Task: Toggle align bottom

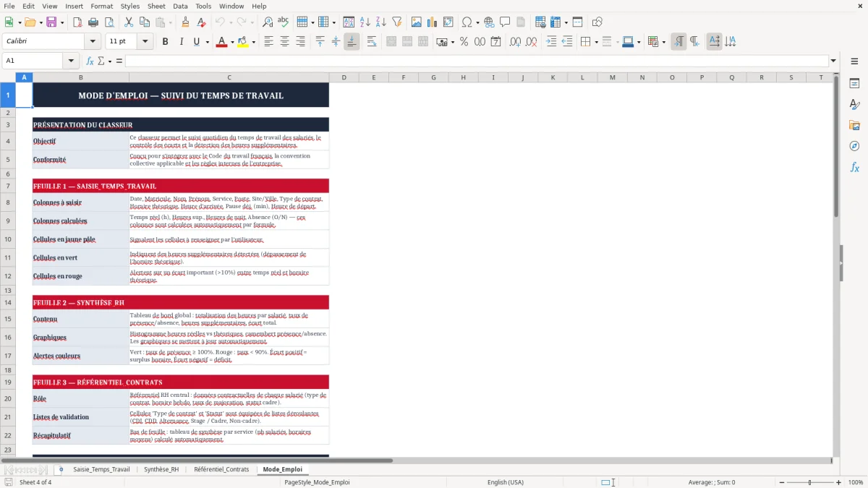Action: [352, 42]
